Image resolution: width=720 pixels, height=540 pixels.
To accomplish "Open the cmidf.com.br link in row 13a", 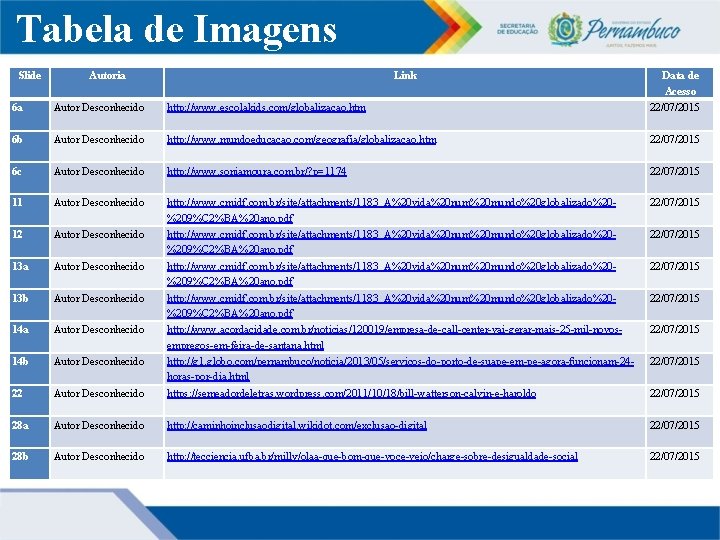I will pyautogui.click(x=391, y=274).
